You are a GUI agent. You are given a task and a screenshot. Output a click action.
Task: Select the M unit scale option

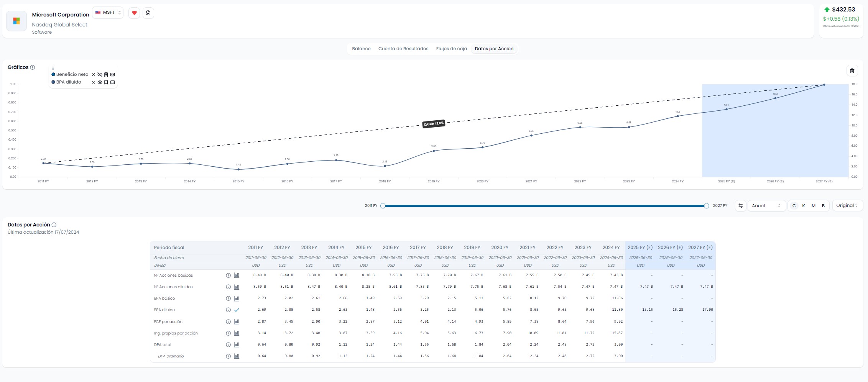(x=814, y=206)
